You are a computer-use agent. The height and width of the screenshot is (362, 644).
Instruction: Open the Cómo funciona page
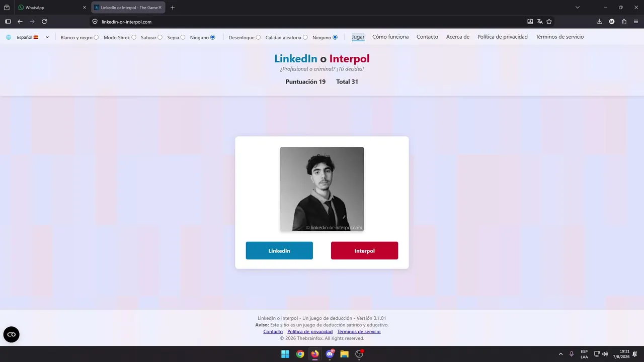(x=390, y=37)
